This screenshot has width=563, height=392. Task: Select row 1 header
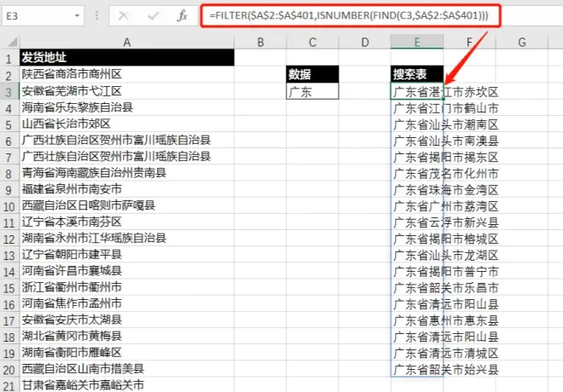click(x=9, y=58)
